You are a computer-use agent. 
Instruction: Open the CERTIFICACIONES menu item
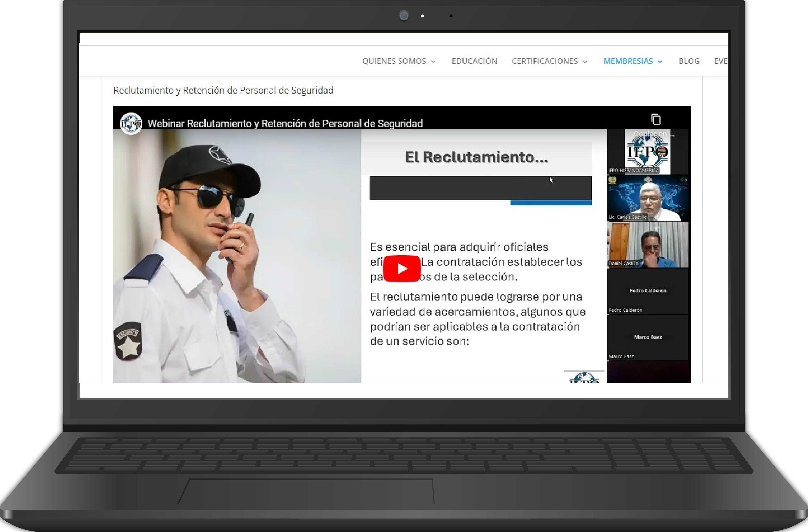point(545,61)
